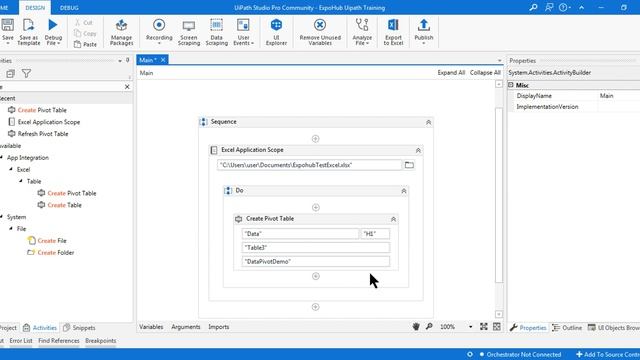Open the help menu icon
The height and width of the screenshot is (360, 640).
coord(564,7)
